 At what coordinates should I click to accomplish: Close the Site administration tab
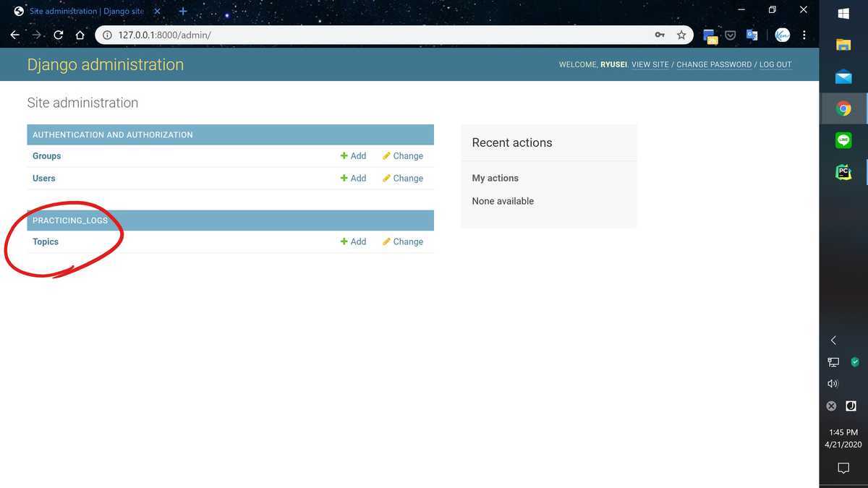(157, 11)
